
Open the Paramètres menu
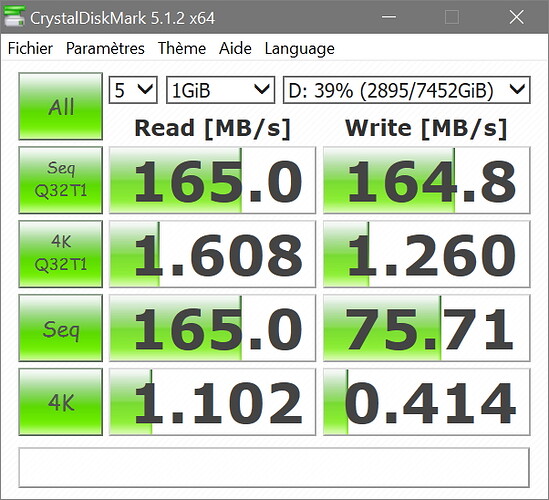click(105, 48)
